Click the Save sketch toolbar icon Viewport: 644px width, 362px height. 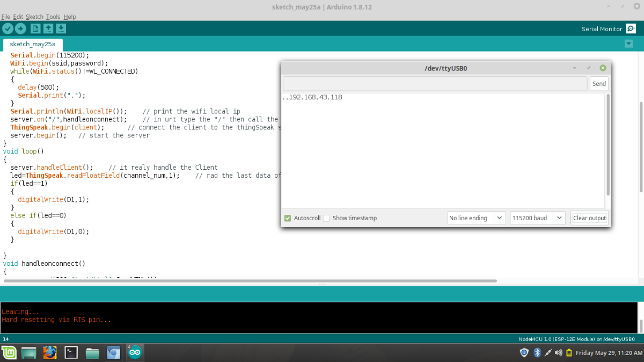[61, 28]
